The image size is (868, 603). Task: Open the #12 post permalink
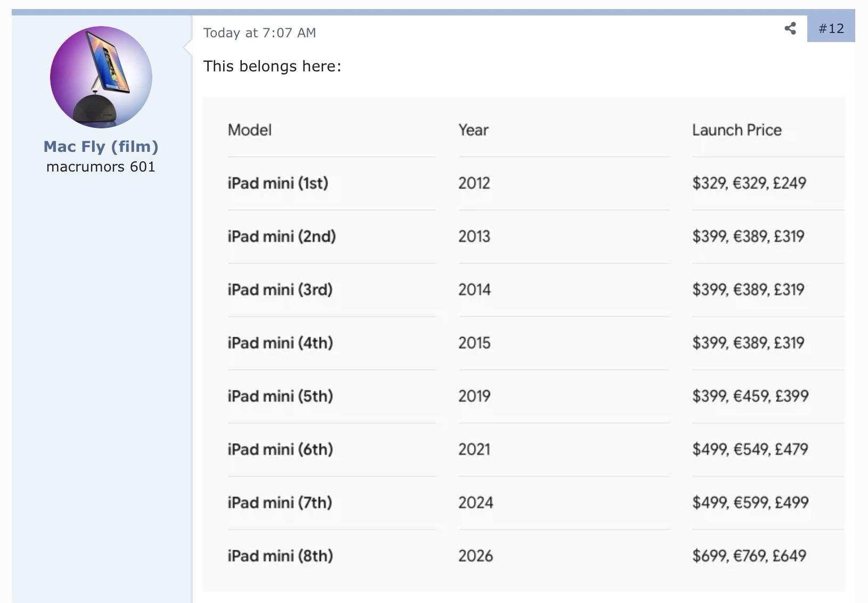click(831, 28)
